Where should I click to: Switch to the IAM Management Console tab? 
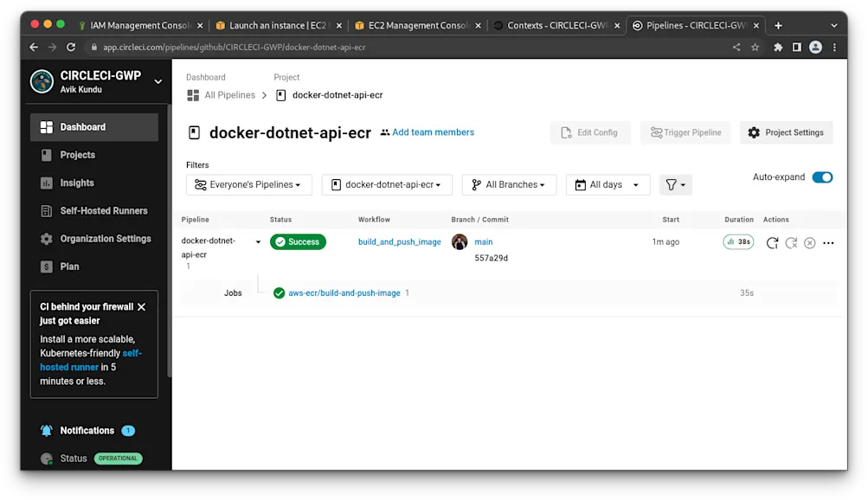point(140,25)
